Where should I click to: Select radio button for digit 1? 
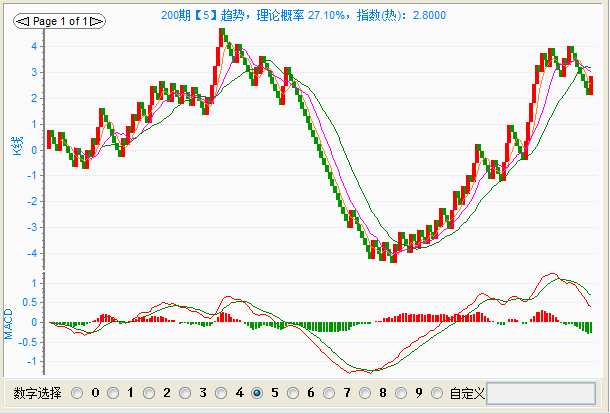click(112, 394)
